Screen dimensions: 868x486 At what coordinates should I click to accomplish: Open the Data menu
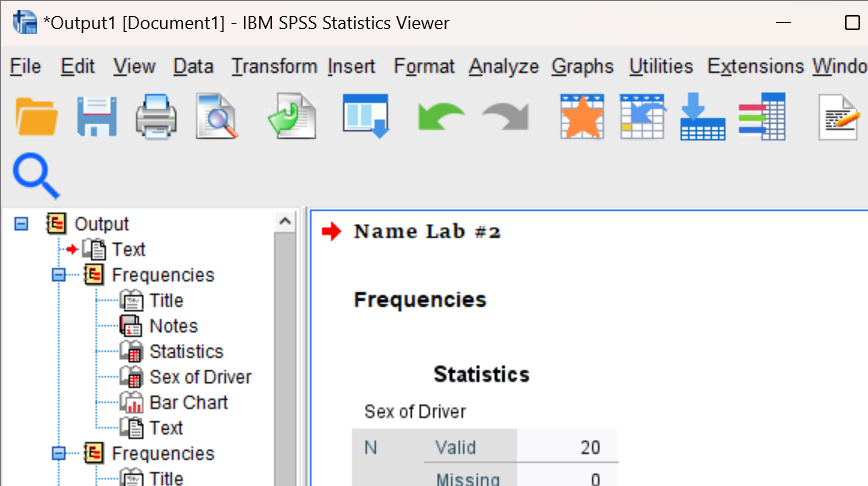point(193,66)
